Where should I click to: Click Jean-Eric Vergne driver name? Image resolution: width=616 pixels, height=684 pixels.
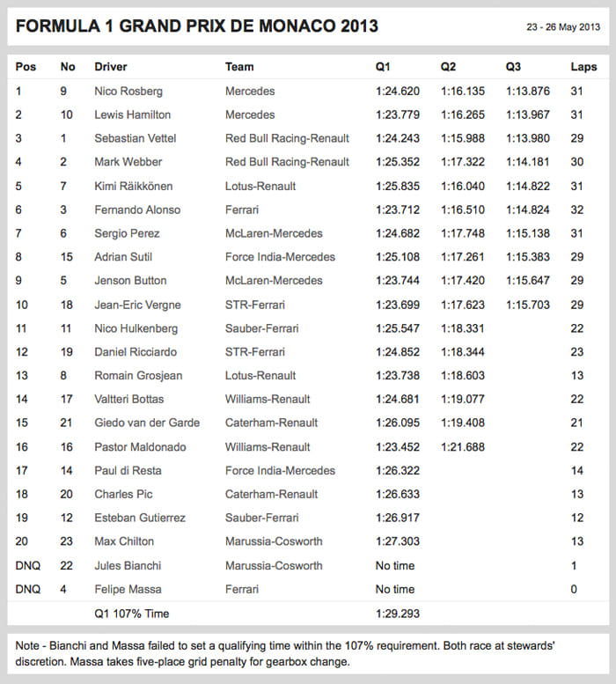[138, 305]
